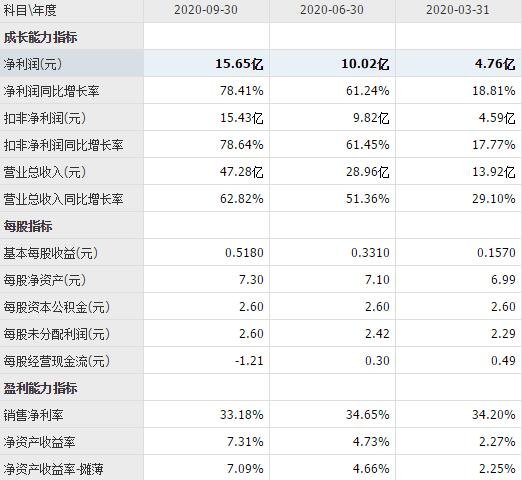The image size is (522, 480).
Task: Select the 78.41% growth value
Action: [x=242, y=91]
